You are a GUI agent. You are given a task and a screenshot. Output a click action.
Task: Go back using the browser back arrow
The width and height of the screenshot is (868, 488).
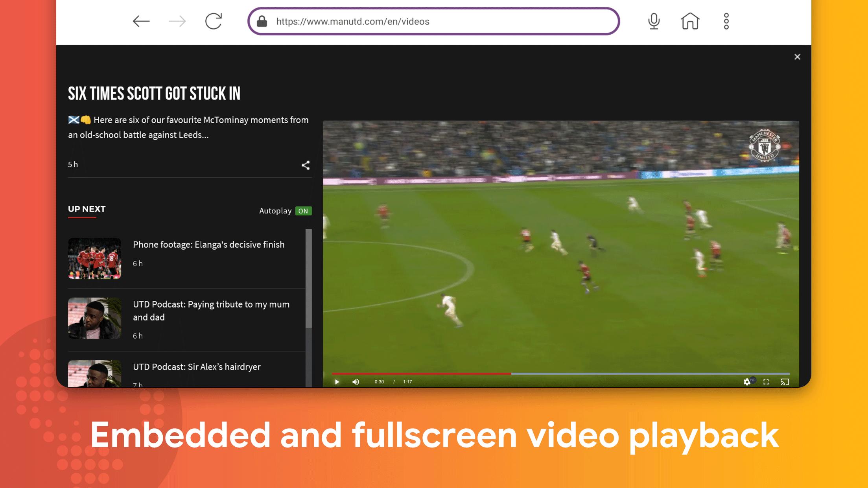point(141,21)
